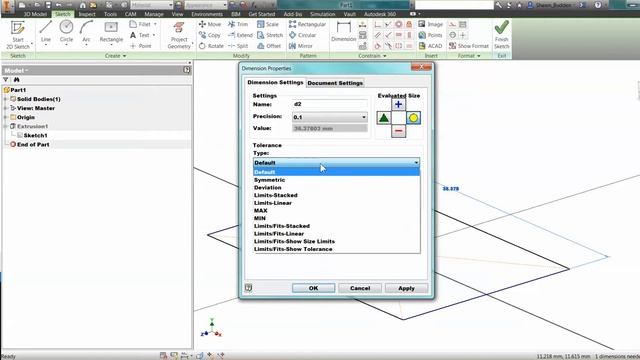Switch to Dimension Settings tab

[x=275, y=82]
